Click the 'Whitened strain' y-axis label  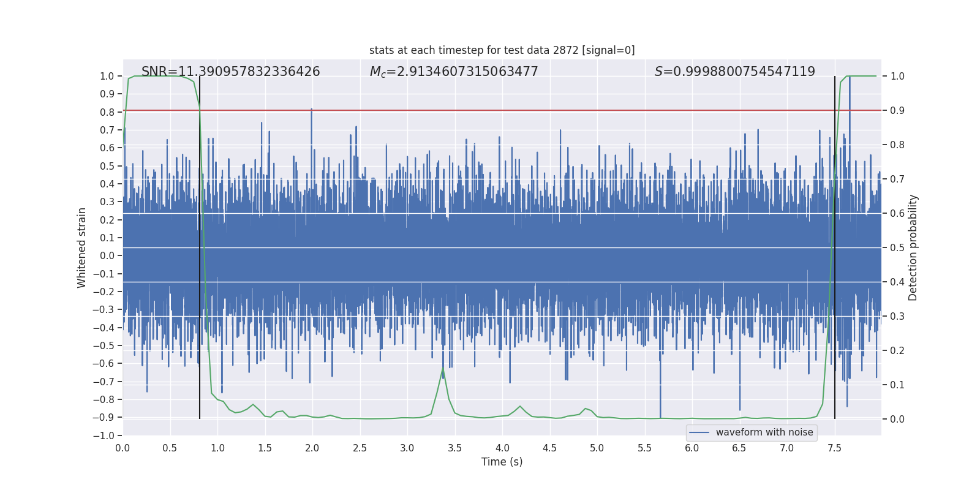pyautogui.click(x=82, y=247)
